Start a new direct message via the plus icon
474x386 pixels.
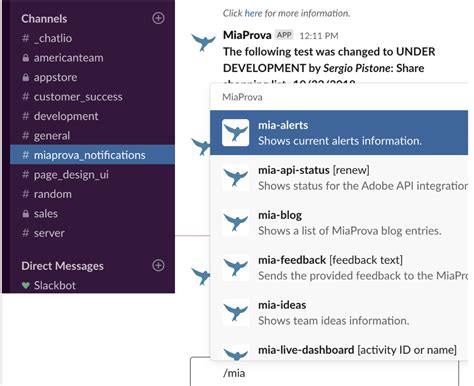click(x=158, y=265)
